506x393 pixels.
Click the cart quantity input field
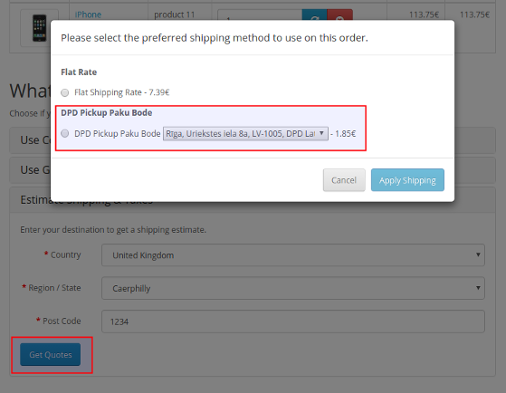[260, 15]
